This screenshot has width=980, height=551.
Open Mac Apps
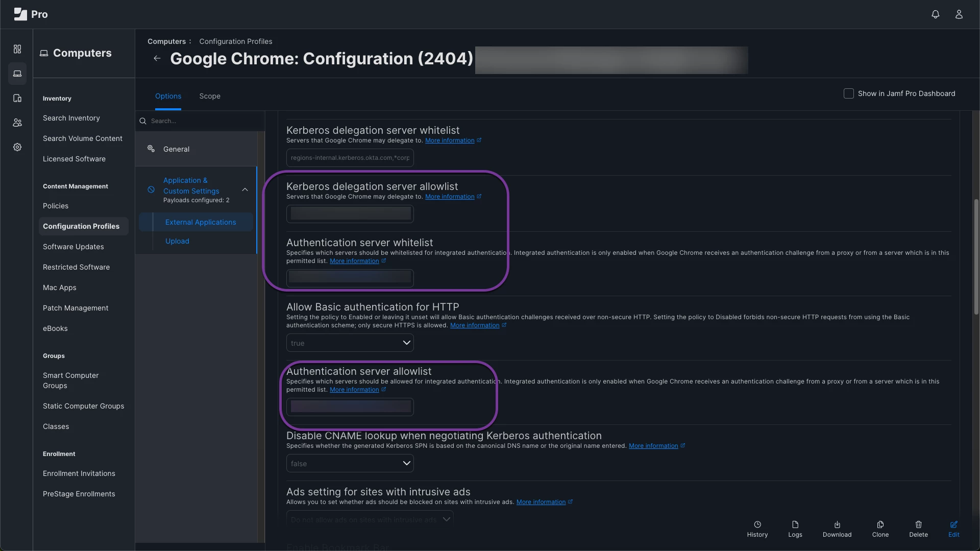click(60, 288)
